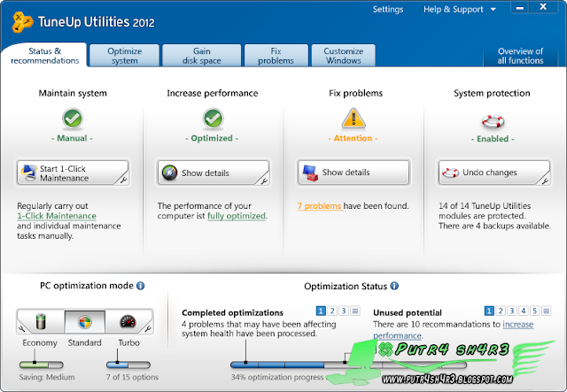
Task: Start 1-Click Maintenance
Action: tap(73, 173)
